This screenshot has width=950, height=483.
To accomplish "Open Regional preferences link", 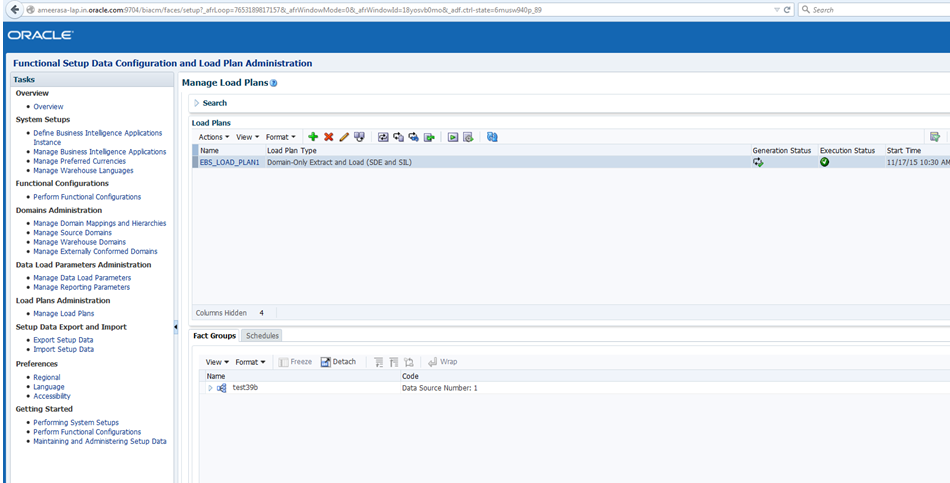I will [x=47, y=377].
